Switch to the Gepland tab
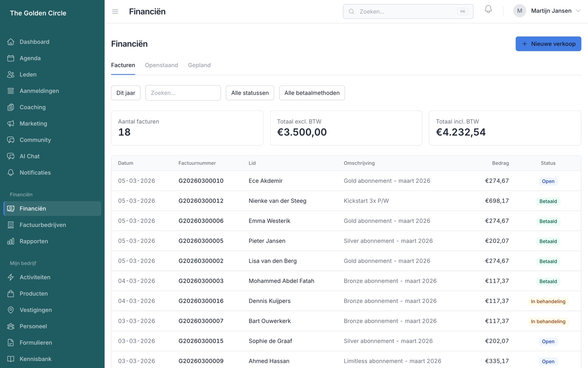 pyautogui.click(x=199, y=65)
